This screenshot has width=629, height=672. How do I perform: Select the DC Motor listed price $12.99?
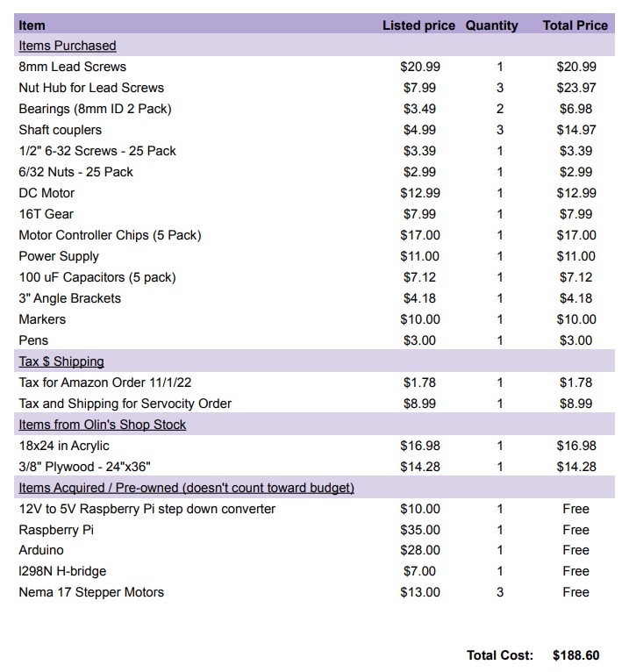pyautogui.click(x=420, y=193)
